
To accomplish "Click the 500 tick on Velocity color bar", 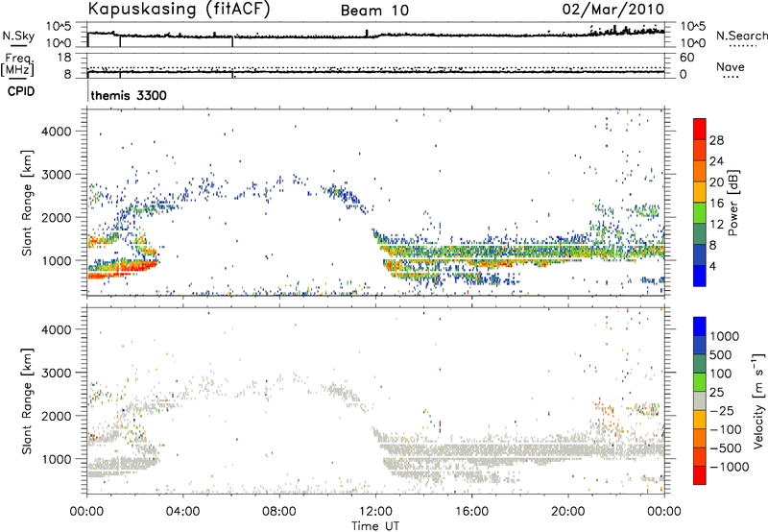I will [x=722, y=354].
